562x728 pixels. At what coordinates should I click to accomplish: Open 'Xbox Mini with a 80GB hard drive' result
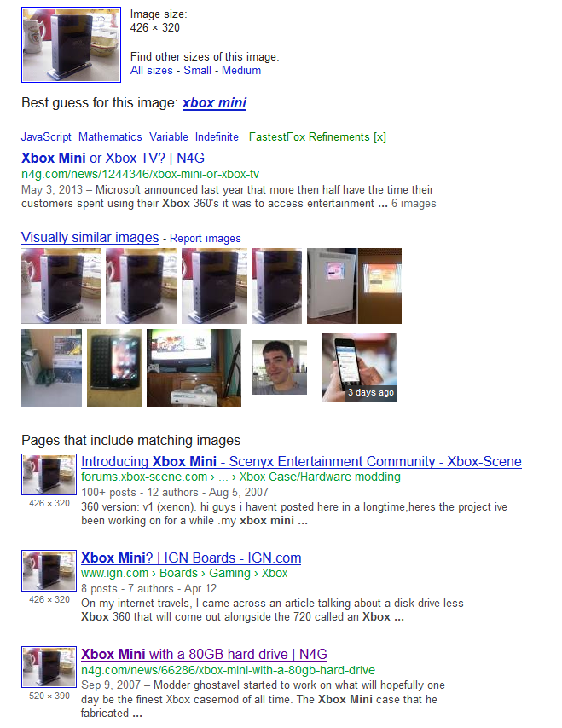(x=204, y=654)
